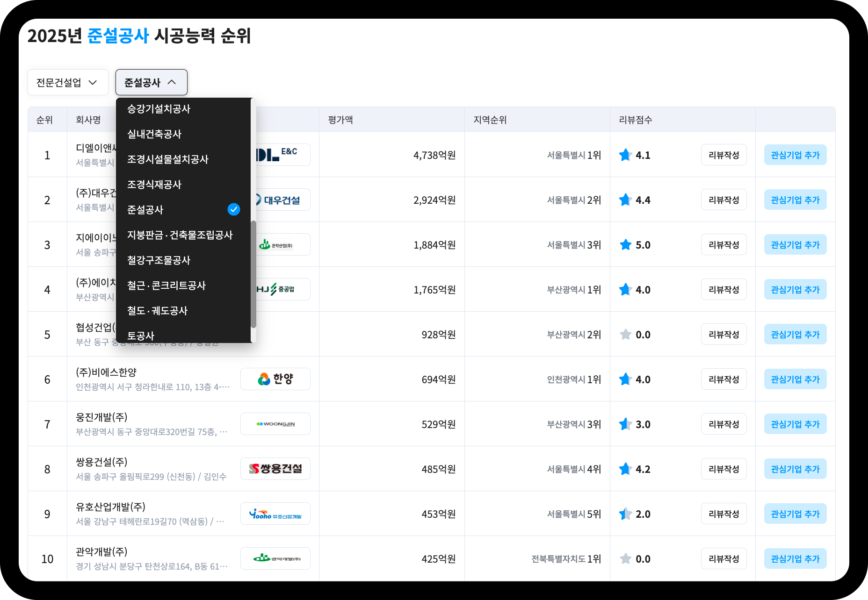Click 리뷰작성 in the 2,924억원 row
The height and width of the screenshot is (600, 868).
tap(724, 200)
